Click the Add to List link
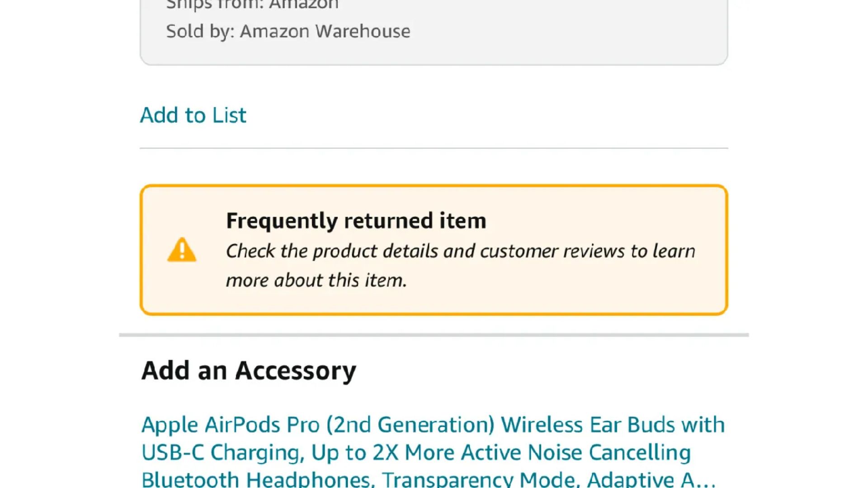 pyautogui.click(x=193, y=115)
